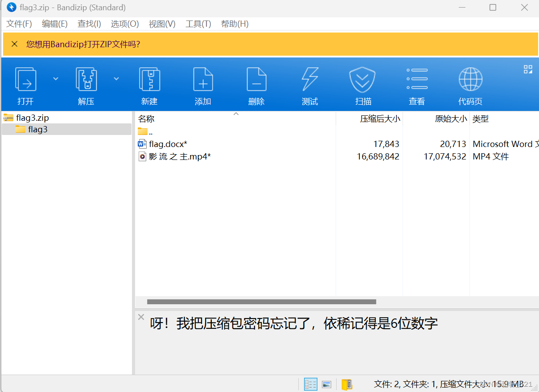The image size is (539, 392).
Task: Close the archive comment panel
Action: [x=141, y=317]
